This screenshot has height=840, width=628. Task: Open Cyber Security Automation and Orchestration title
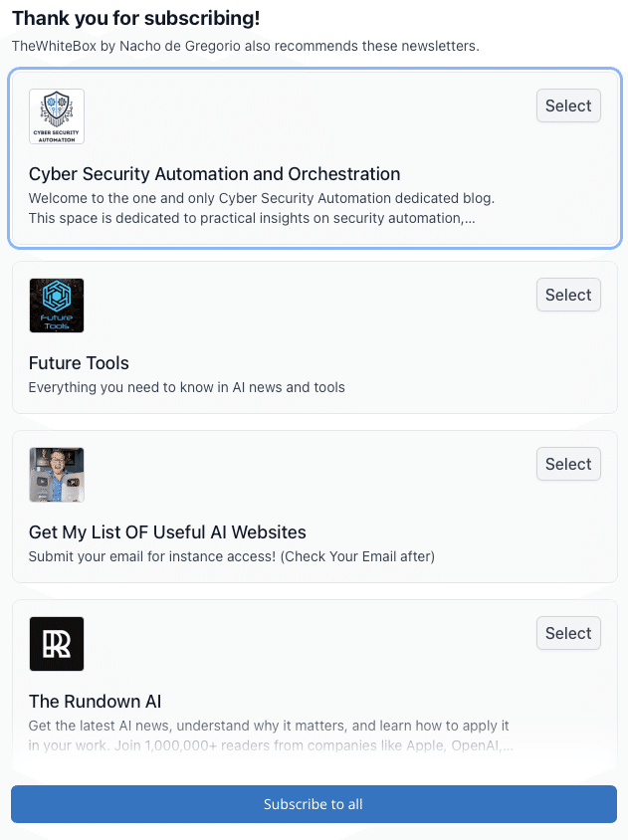(x=212, y=174)
